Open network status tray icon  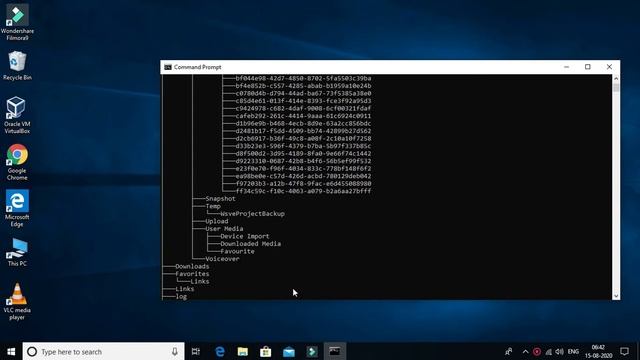point(548,351)
